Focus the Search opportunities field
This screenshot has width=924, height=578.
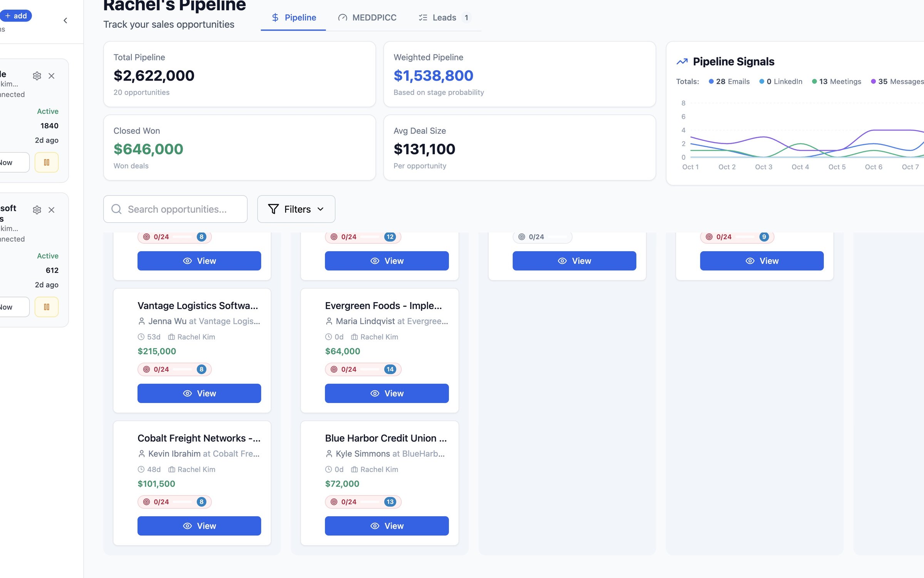pos(175,209)
